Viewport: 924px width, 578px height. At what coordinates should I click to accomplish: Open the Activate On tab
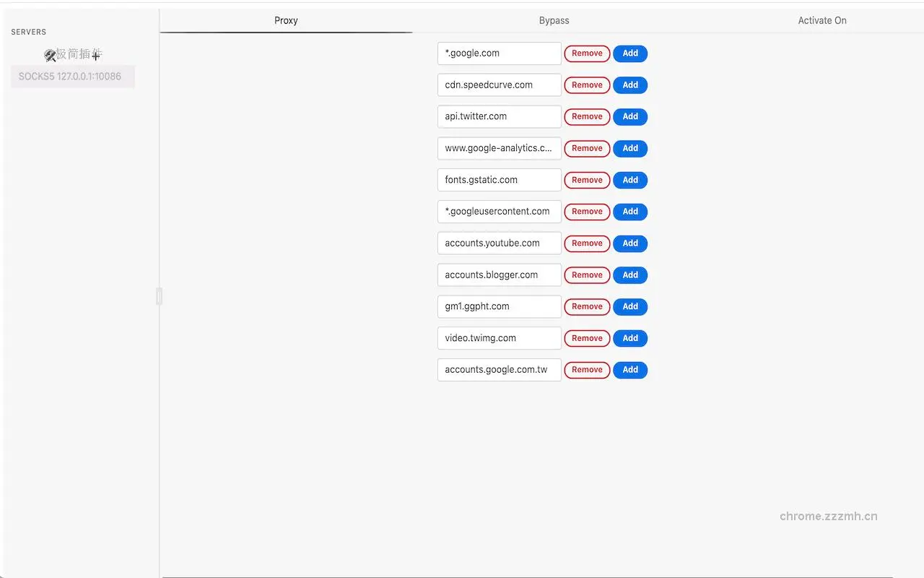(x=822, y=20)
